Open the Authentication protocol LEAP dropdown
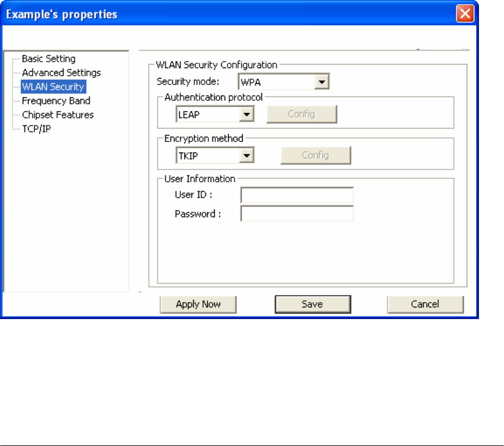504x446 pixels. point(215,115)
